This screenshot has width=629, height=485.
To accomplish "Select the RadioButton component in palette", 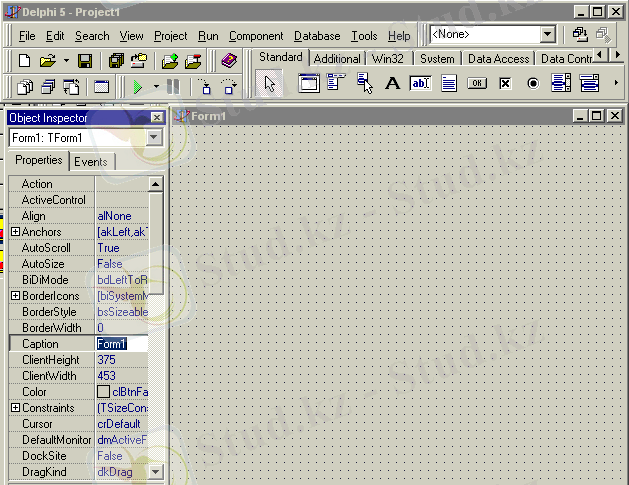I will [x=532, y=83].
